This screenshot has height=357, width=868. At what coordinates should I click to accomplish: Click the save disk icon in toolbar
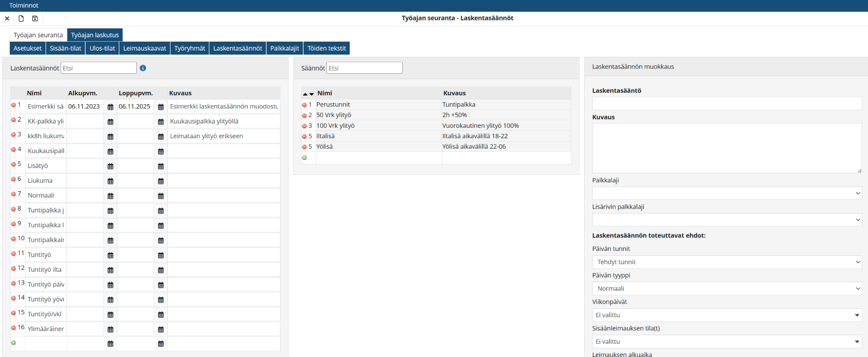[35, 18]
